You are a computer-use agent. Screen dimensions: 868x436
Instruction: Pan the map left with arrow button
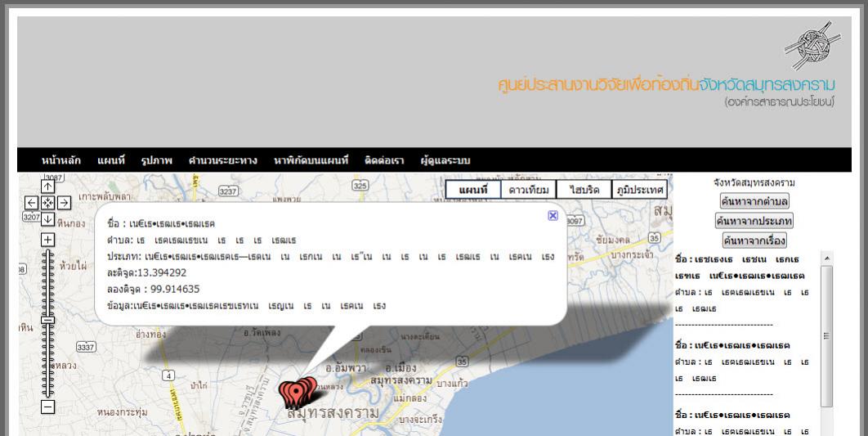pyautogui.click(x=32, y=203)
